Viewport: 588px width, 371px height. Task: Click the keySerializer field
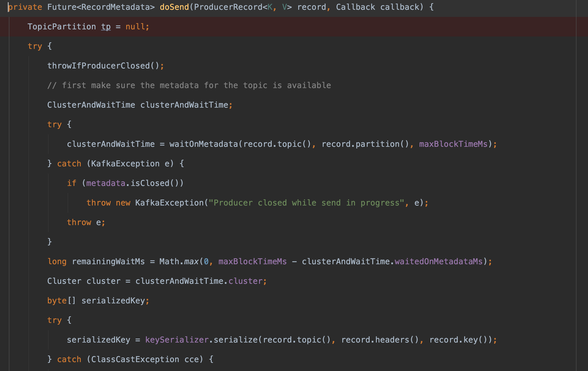pyautogui.click(x=177, y=340)
